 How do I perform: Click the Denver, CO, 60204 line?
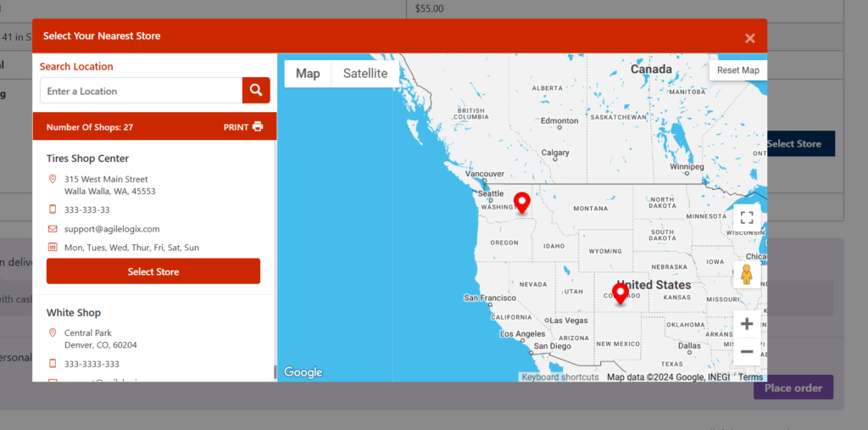[101, 345]
